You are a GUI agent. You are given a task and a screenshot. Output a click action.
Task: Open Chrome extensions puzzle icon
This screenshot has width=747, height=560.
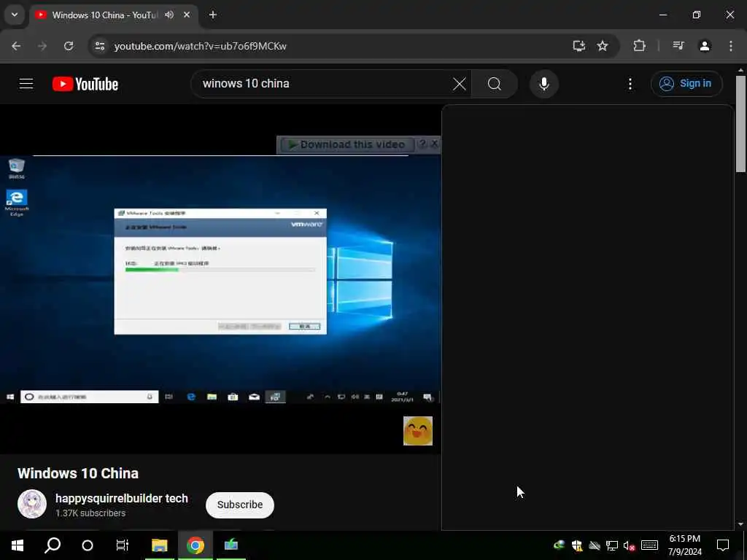tap(639, 46)
